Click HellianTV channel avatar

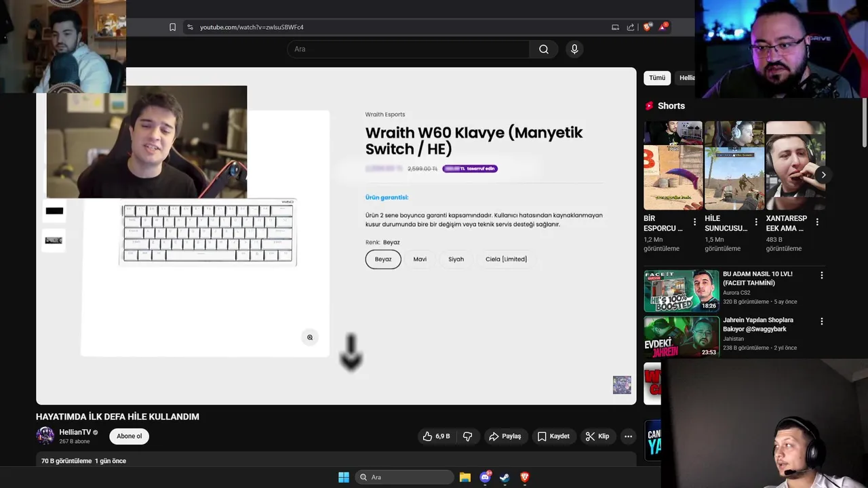45,436
